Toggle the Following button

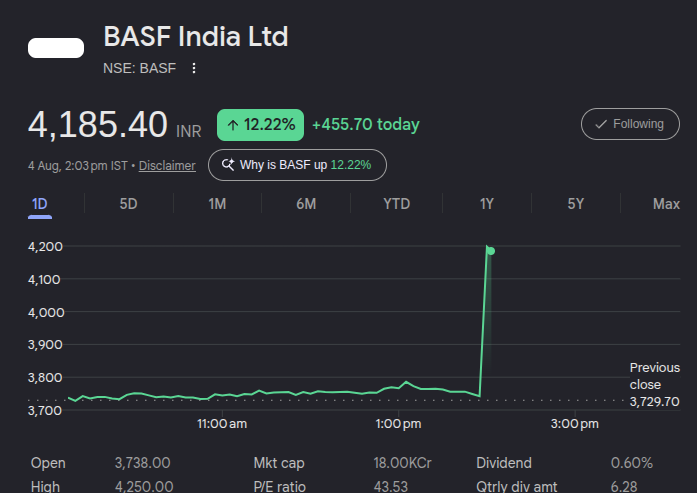(630, 124)
